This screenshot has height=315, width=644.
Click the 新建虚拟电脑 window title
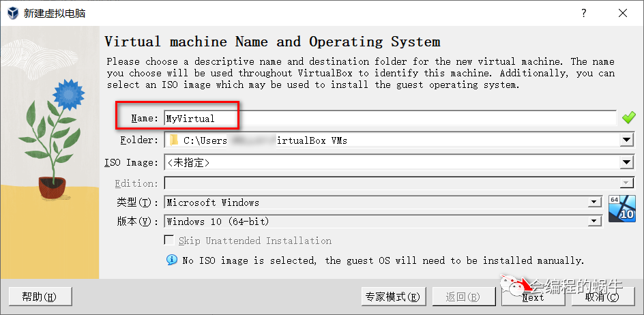[55, 13]
